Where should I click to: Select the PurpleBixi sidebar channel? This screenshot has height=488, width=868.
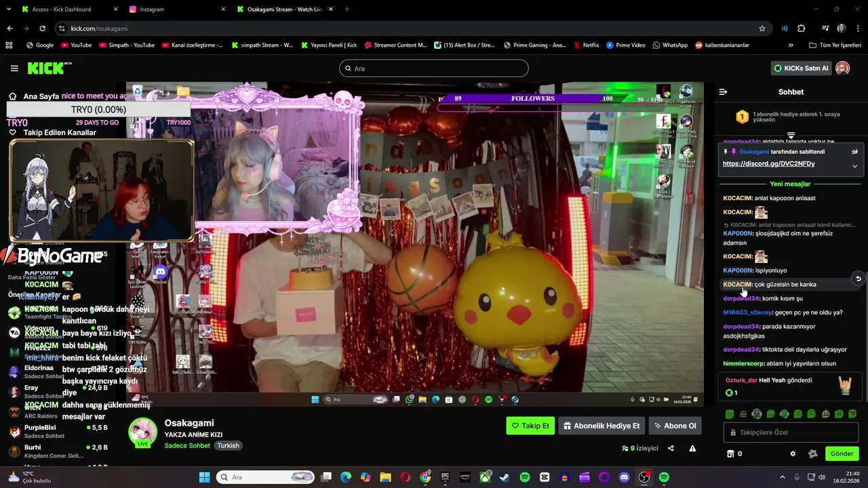[58, 432]
